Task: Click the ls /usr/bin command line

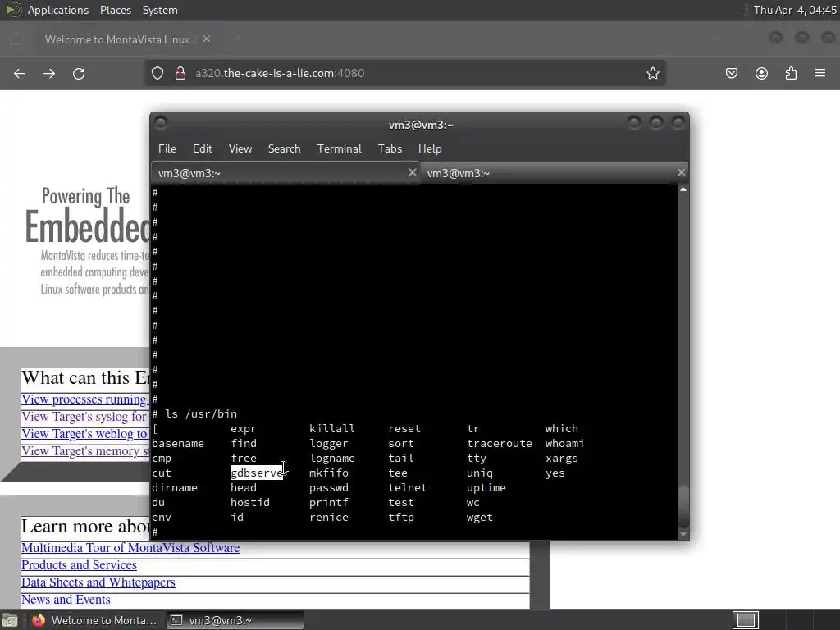Action: coord(201,413)
